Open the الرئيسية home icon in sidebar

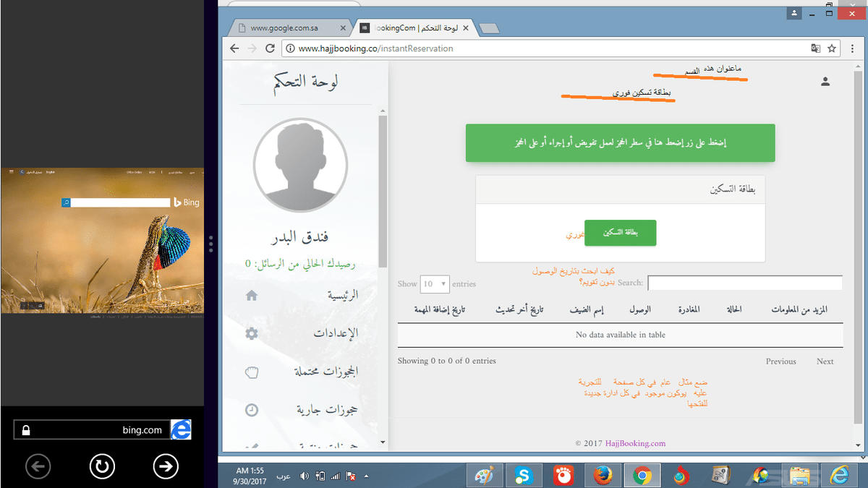[x=250, y=295]
